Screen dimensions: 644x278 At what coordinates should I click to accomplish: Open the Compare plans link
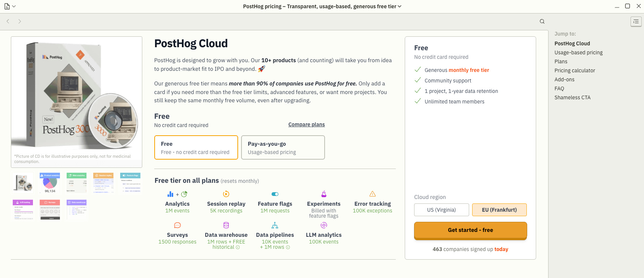tap(307, 124)
